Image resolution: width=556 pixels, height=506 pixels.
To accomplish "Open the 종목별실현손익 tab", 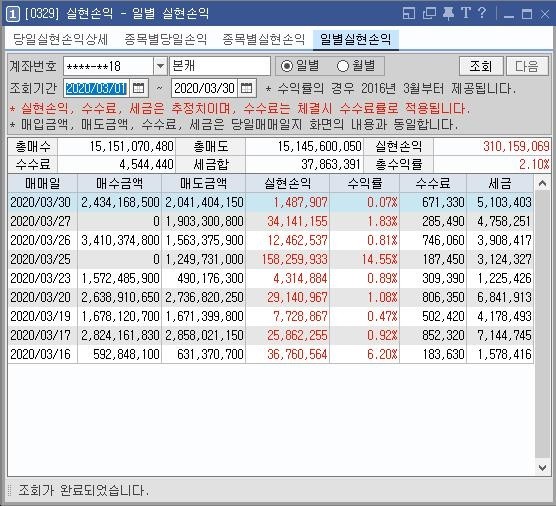I will (263, 39).
